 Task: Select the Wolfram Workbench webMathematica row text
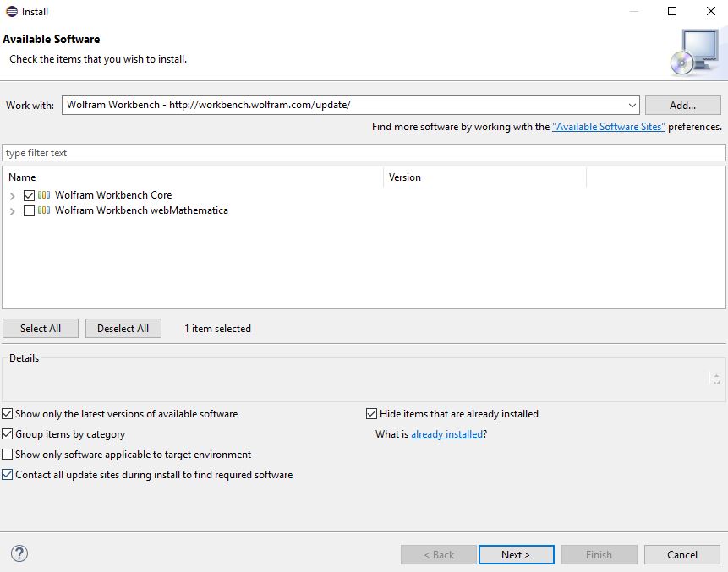tap(141, 210)
